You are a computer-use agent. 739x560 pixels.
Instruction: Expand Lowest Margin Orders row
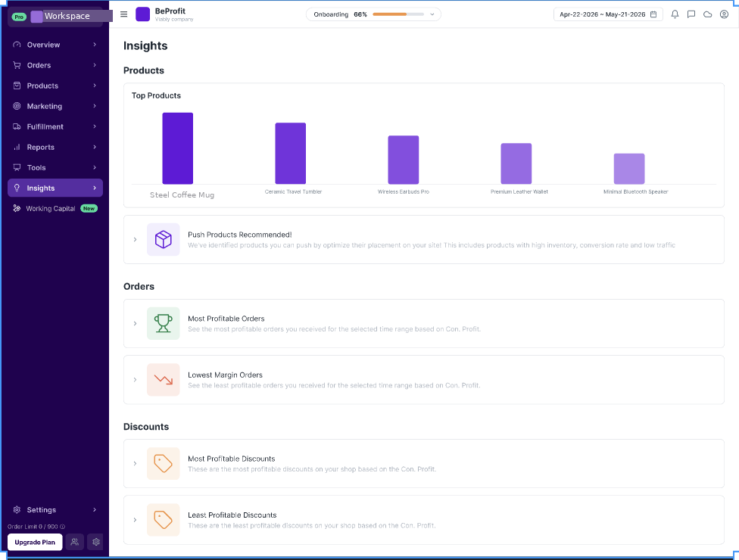point(135,380)
